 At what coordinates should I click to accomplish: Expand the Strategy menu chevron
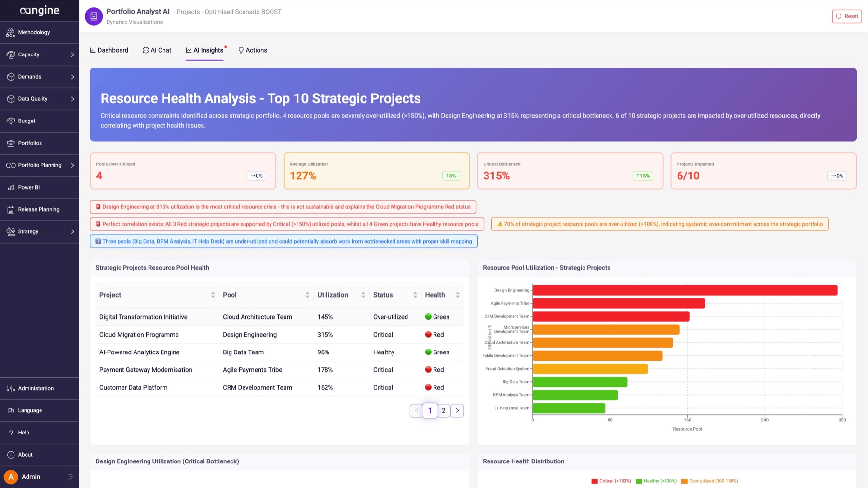pos(73,231)
